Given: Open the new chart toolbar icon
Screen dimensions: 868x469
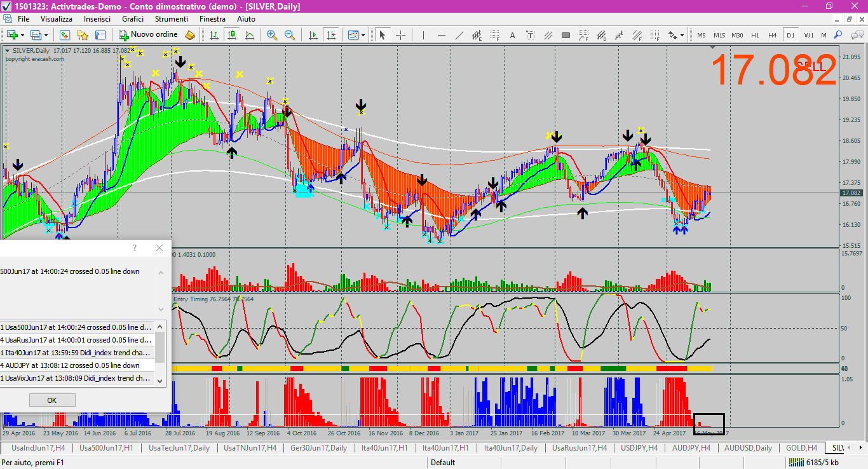Looking at the screenshot, I should (x=12, y=35).
